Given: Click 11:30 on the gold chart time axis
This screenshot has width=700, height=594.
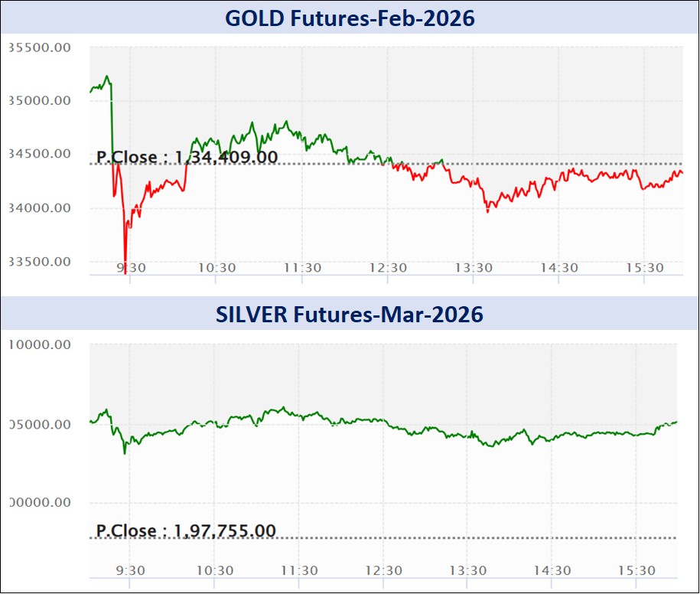Looking at the screenshot, I should (303, 268).
